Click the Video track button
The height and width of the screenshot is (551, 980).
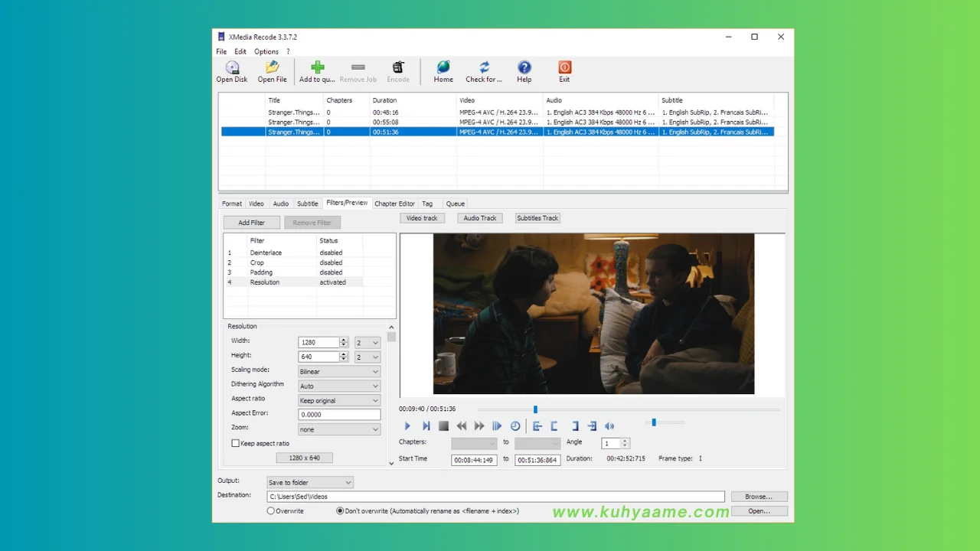[x=422, y=218]
